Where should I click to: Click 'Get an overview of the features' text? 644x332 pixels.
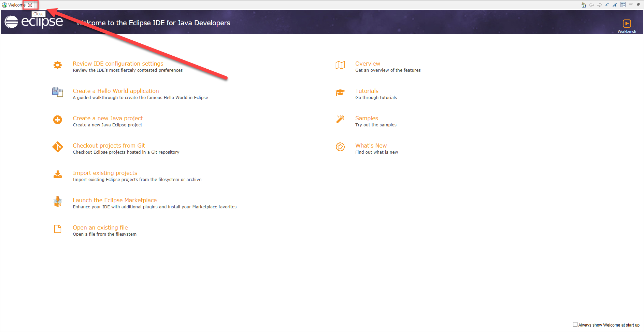point(388,70)
